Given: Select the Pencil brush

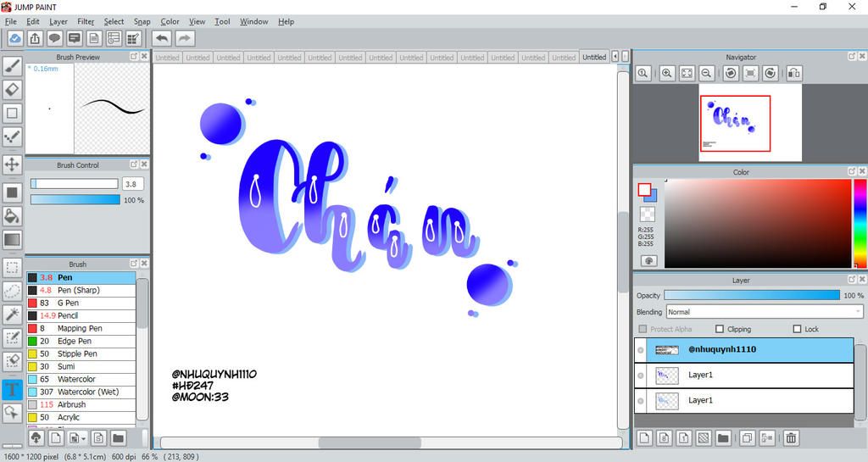Looking at the screenshot, I should [81, 315].
